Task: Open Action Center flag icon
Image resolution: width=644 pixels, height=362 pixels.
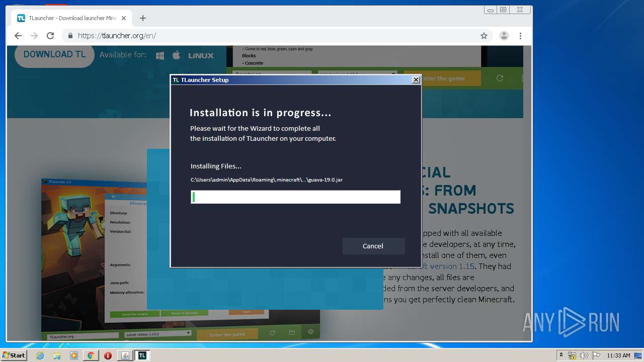Action: (596, 355)
